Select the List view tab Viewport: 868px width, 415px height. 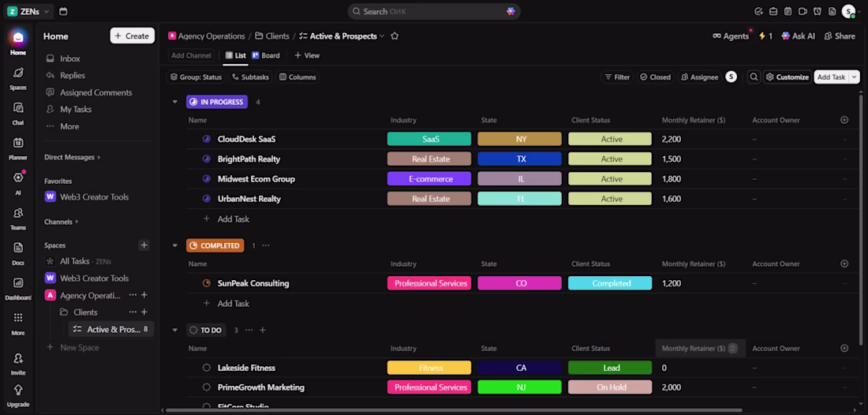tap(236, 55)
